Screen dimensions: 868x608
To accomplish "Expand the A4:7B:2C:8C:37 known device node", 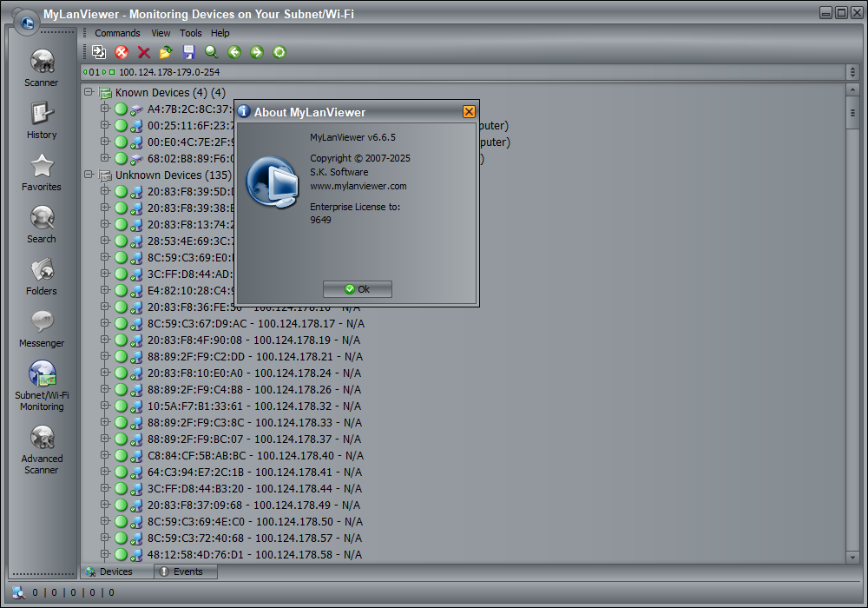I will [105, 109].
